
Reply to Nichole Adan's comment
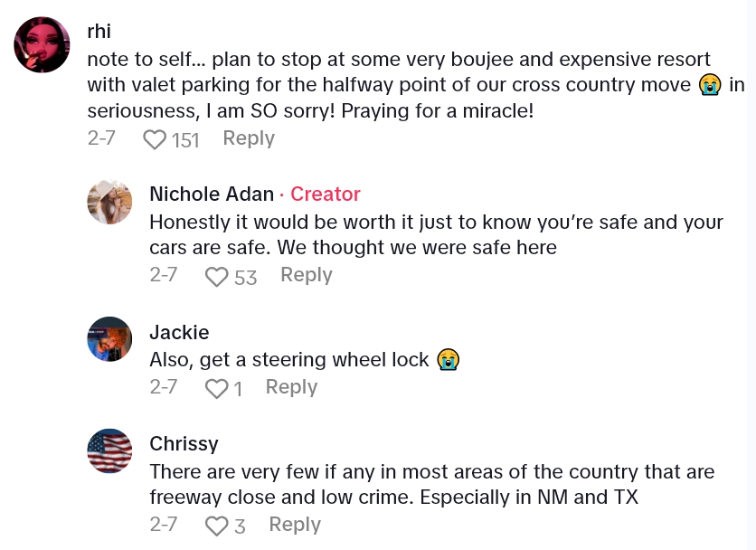pos(306,275)
